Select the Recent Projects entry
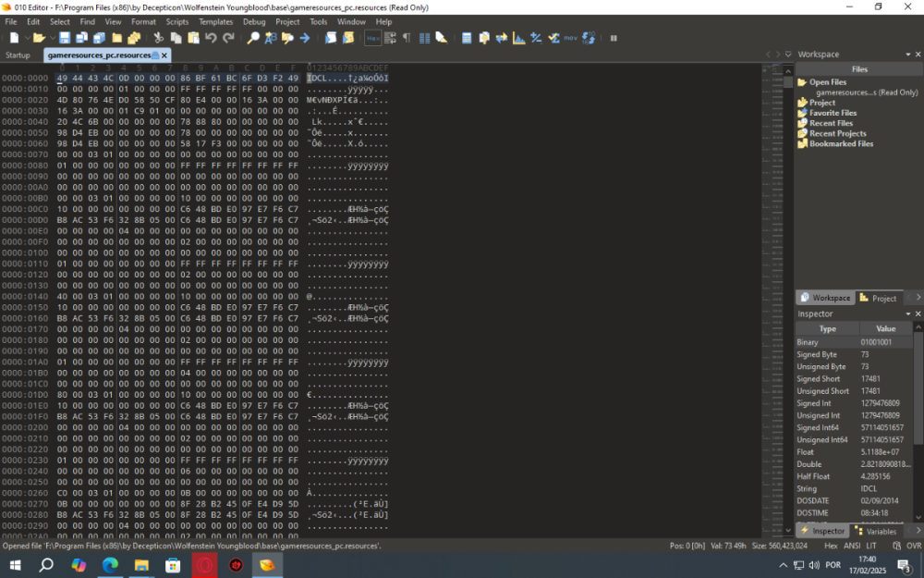924x578 pixels. pyautogui.click(x=838, y=133)
